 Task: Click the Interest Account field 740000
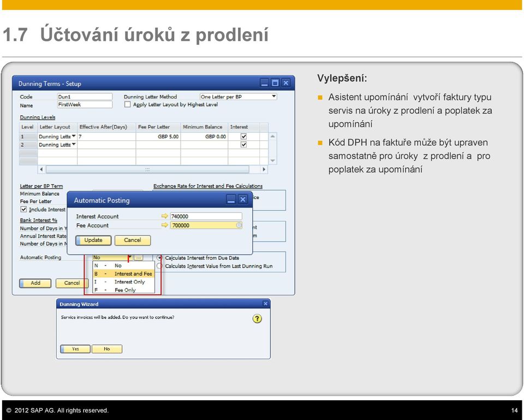click(x=206, y=216)
